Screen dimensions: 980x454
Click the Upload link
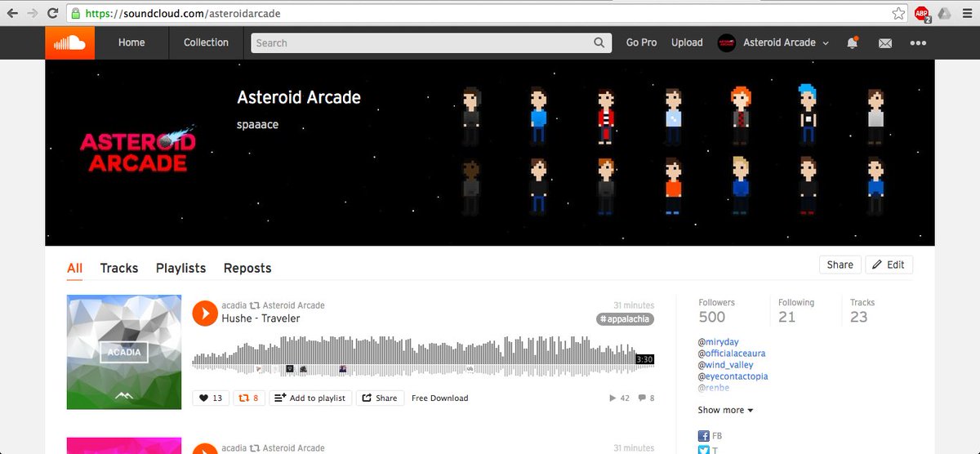[x=687, y=42]
